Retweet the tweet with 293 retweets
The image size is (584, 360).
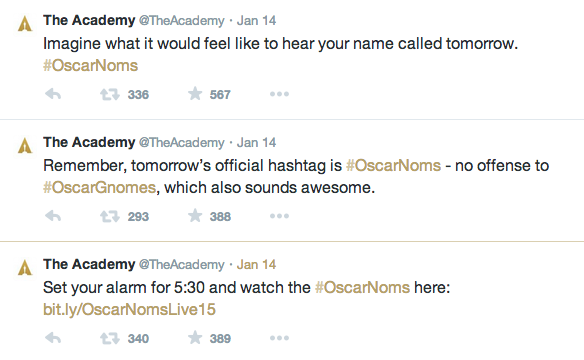click(x=110, y=217)
